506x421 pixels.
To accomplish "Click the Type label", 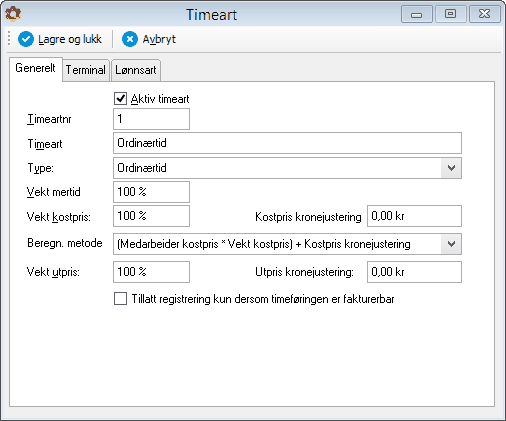I will pos(40,168).
